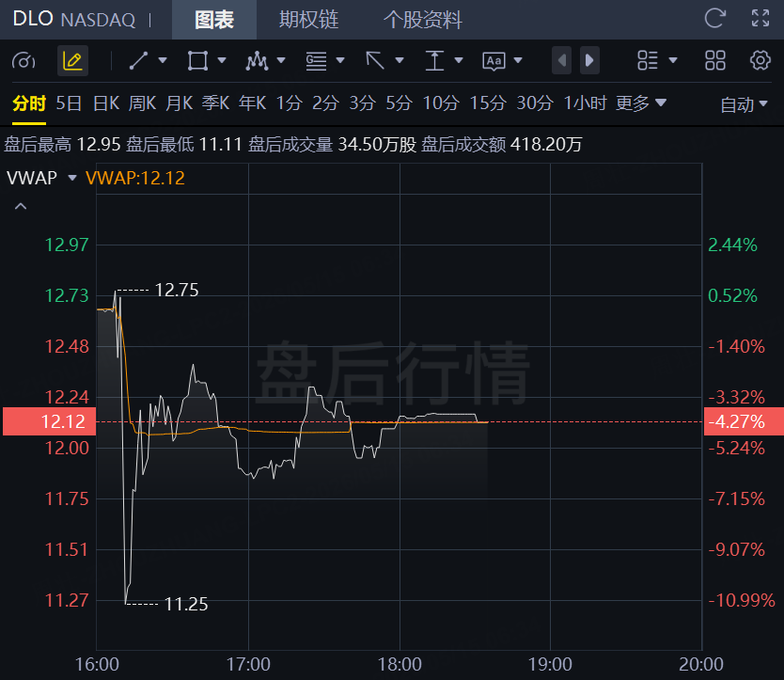
Task: Open the four-grid layout icon
Action: tap(715, 60)
